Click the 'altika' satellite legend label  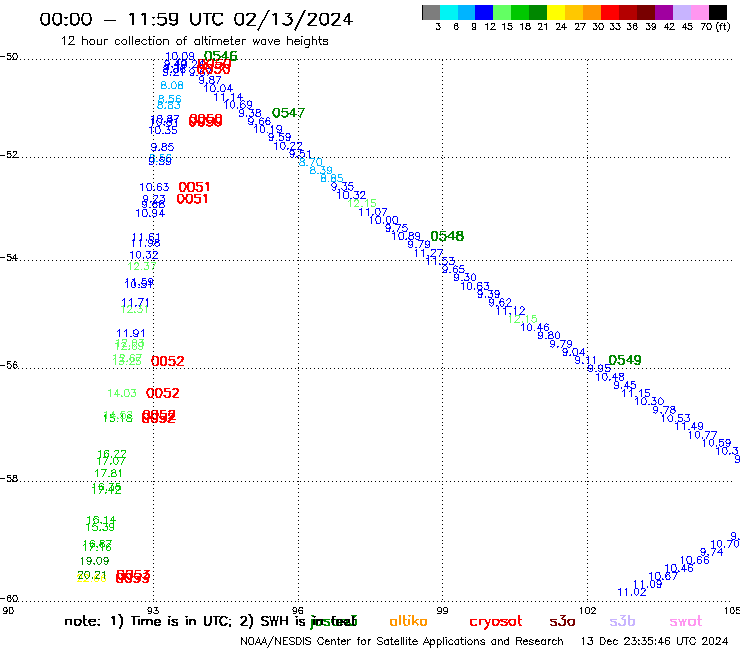(x=408, y=621)
